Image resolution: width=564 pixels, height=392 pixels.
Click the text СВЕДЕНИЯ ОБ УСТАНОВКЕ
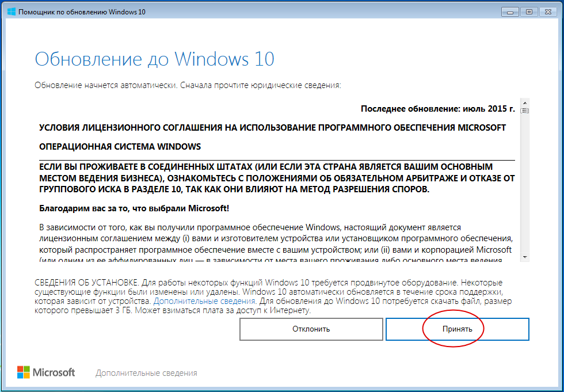[86, 283]
